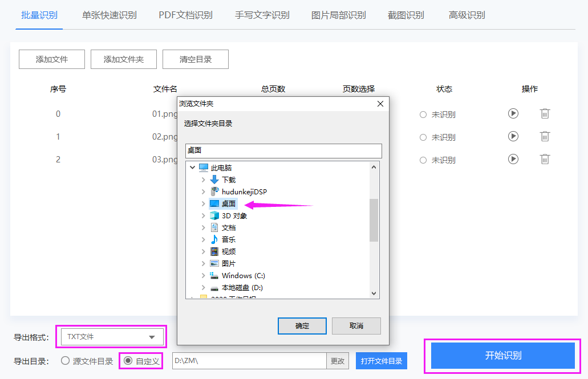Click the 添加文件 button

coord(52,59)
